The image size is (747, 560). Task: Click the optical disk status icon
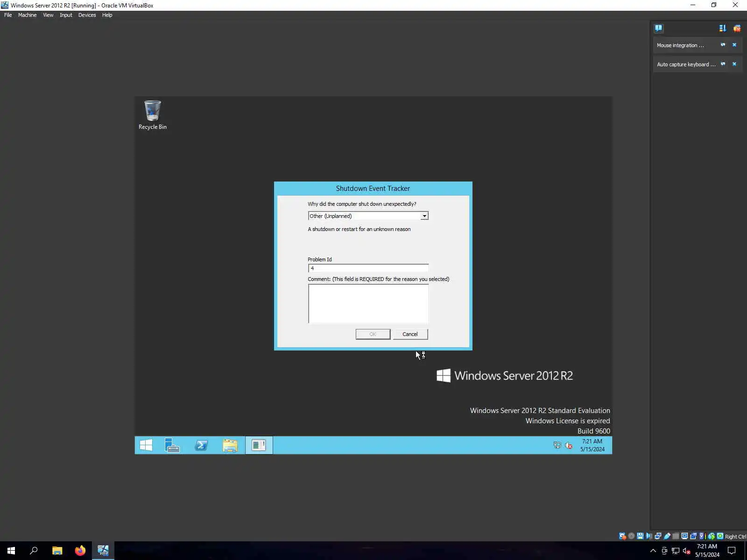(x=631, y=536)
